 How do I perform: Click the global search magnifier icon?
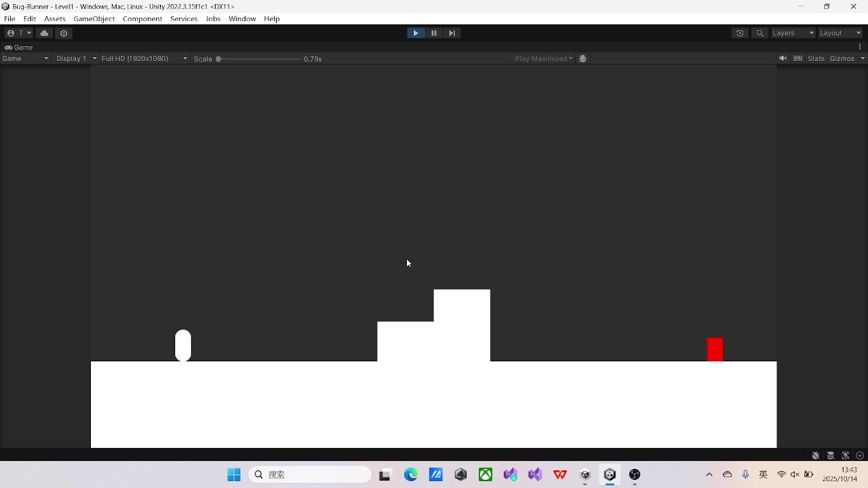[760, 33]
